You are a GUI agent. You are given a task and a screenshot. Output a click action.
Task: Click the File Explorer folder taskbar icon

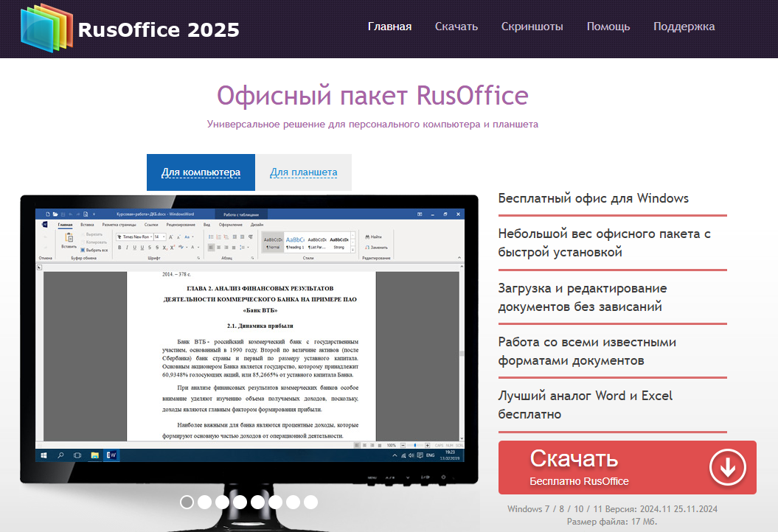click(94, 455)
